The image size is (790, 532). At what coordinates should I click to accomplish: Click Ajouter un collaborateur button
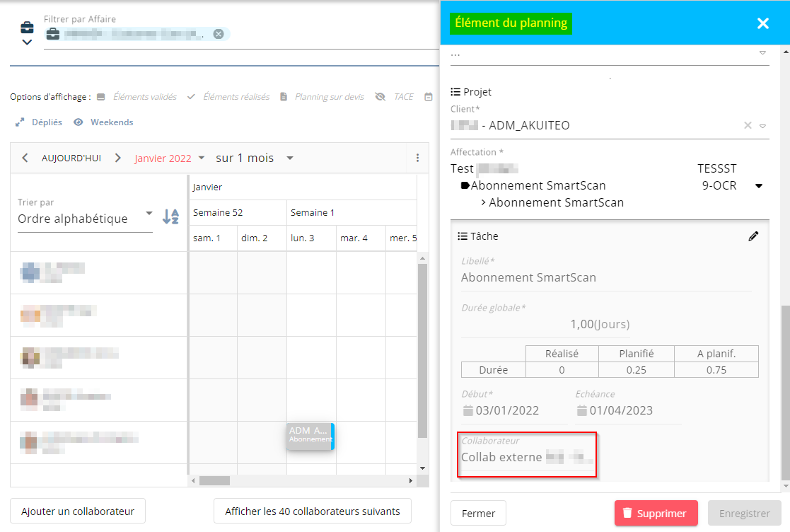coord(77,511)
